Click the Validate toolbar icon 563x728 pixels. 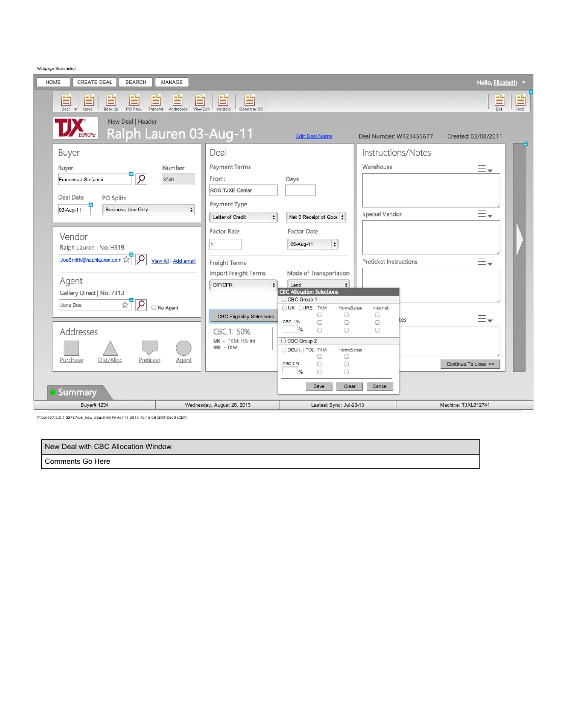(x=223, y=101)
